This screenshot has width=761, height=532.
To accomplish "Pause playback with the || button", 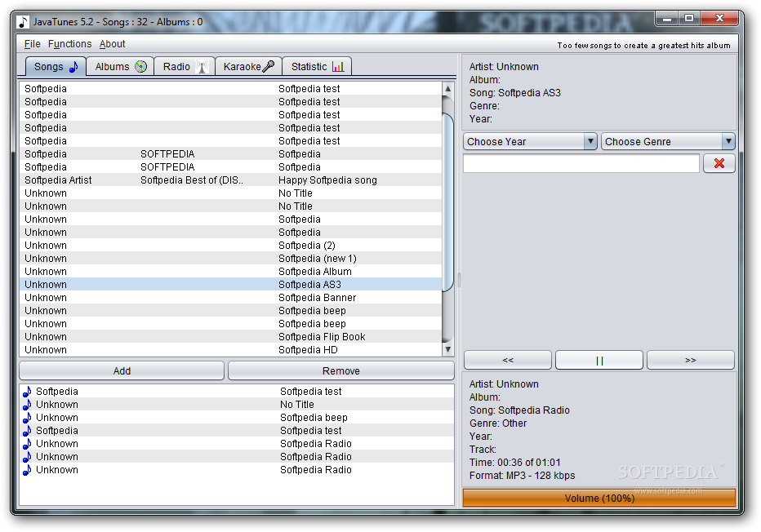I will (x=599, y=361).
